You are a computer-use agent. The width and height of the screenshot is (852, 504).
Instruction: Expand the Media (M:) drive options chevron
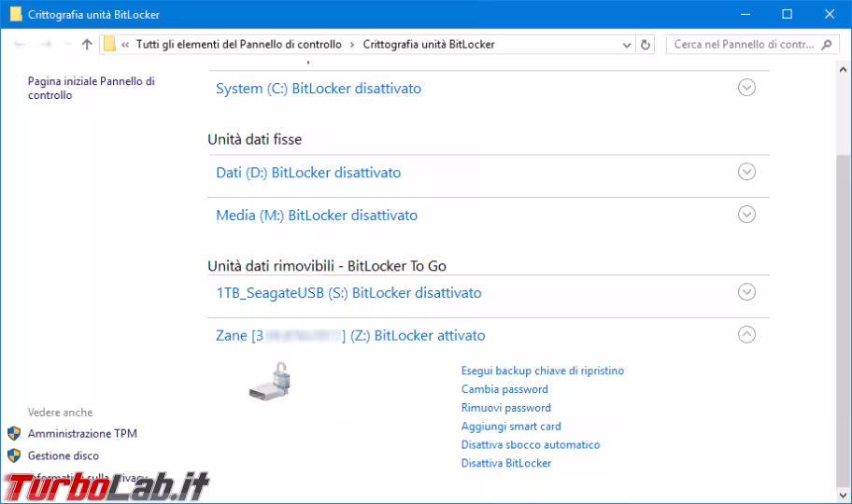click(x=746, y=215)
